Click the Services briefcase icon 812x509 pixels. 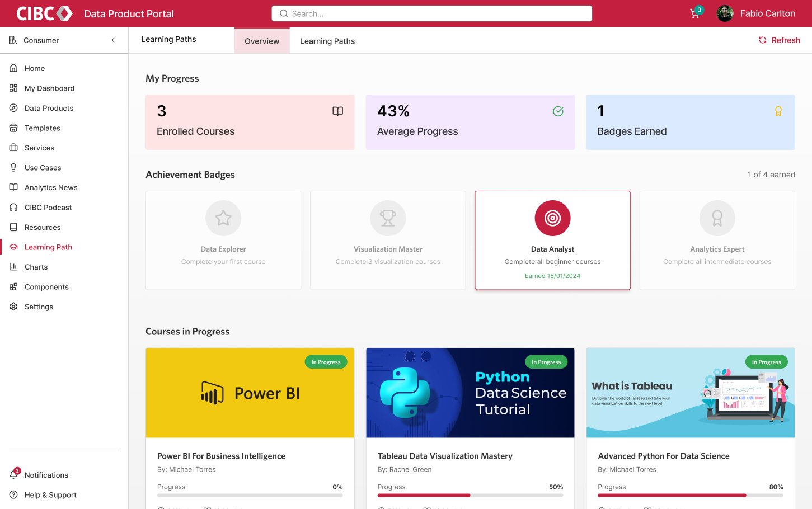[x=13, y=148]
